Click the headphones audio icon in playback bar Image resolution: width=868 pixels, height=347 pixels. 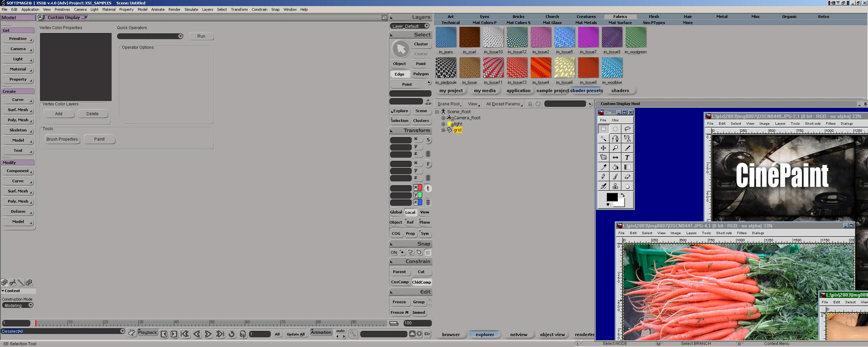[243, 334]
